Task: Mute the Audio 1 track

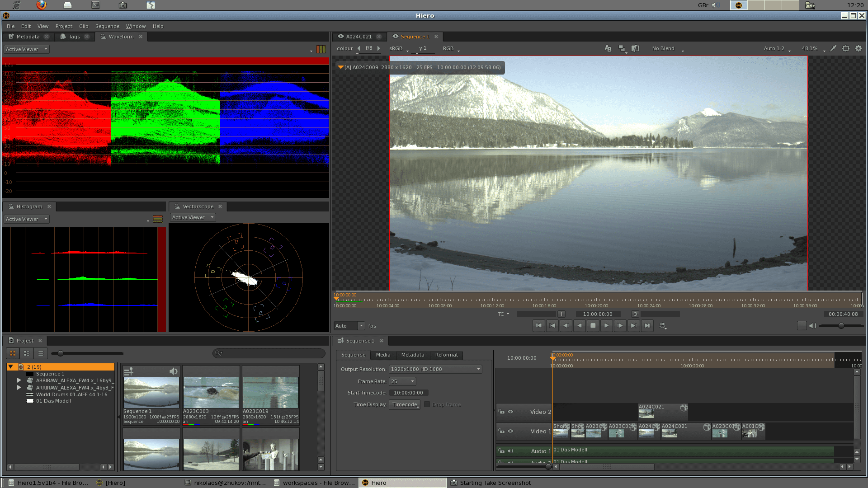Action: click(x=510, y=451)
